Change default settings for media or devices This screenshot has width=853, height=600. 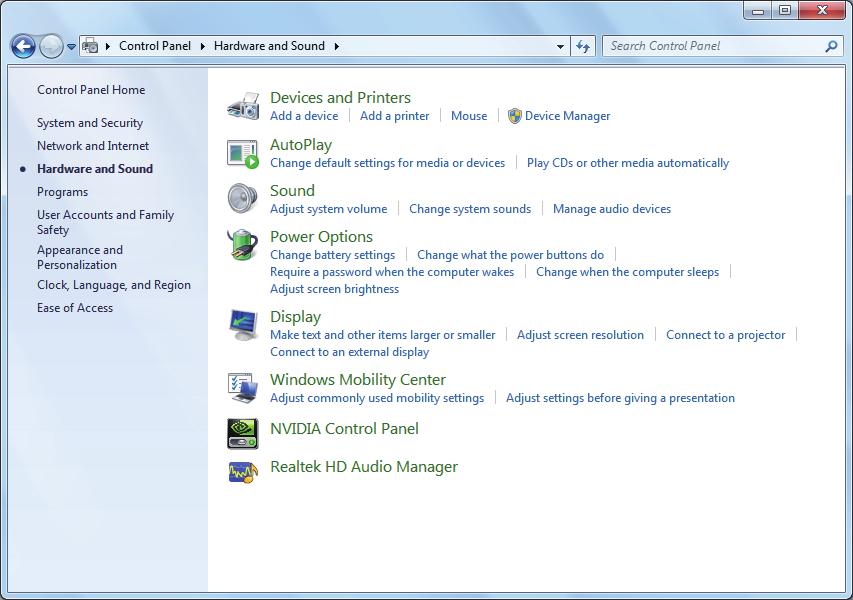pyautogui.click(x=387, y=163)
